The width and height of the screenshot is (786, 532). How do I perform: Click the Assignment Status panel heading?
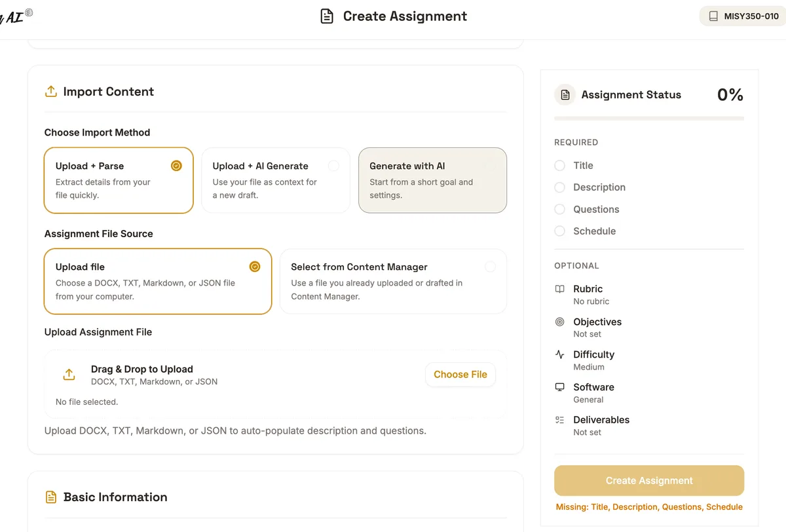631,95
